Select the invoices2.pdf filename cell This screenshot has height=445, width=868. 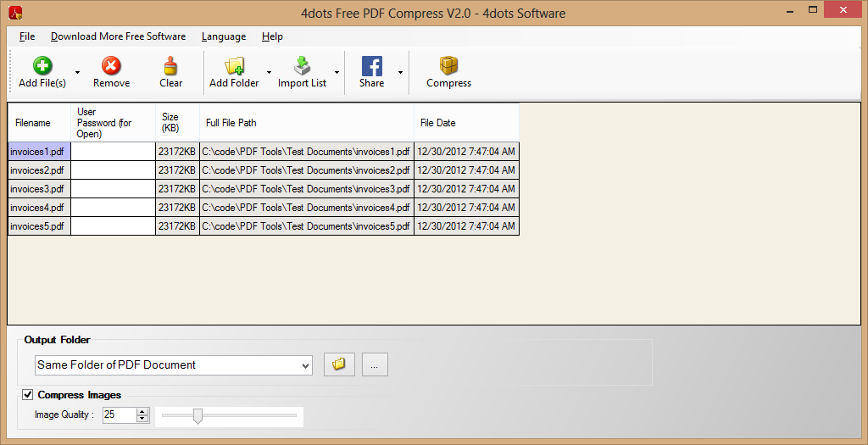39,170
